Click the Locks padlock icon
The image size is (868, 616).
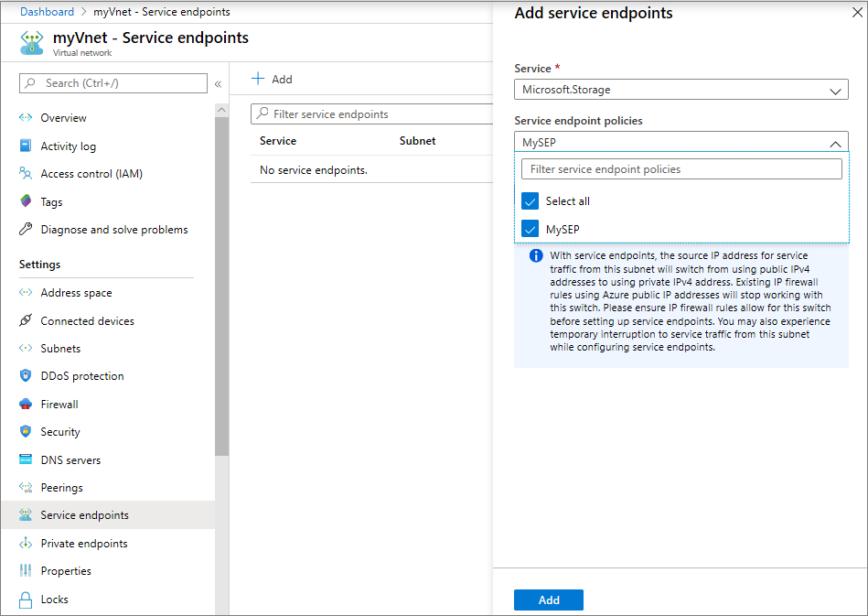pyautogui.click(x=26, y=600)
